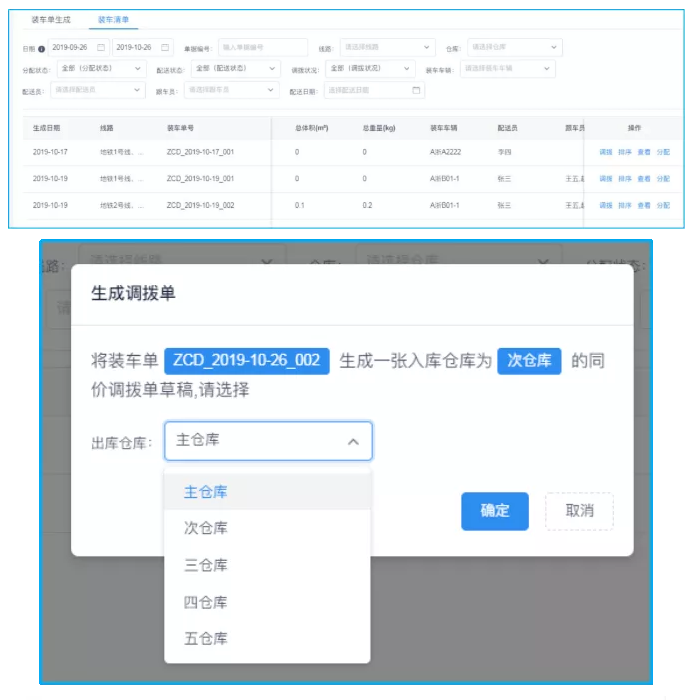This screenshot has width=696, height=700.
Task: Select the ZCD_2019-10-19_002 order number cell
Action: [200, 205]
